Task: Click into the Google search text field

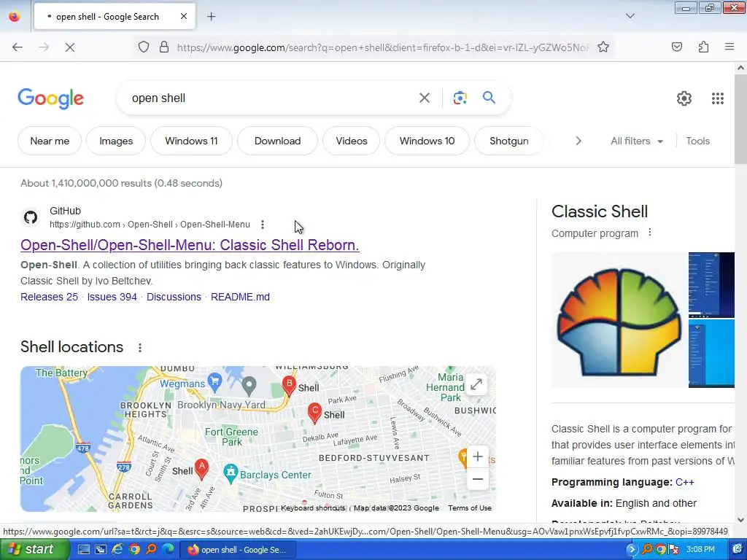Action: click(x=271, y=98)
